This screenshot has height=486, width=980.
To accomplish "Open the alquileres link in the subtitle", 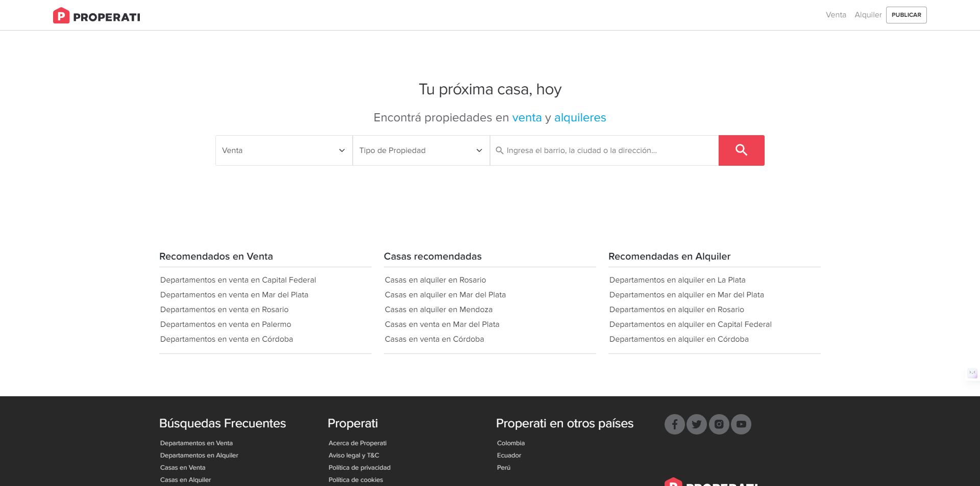I will [x=580, y=117].
